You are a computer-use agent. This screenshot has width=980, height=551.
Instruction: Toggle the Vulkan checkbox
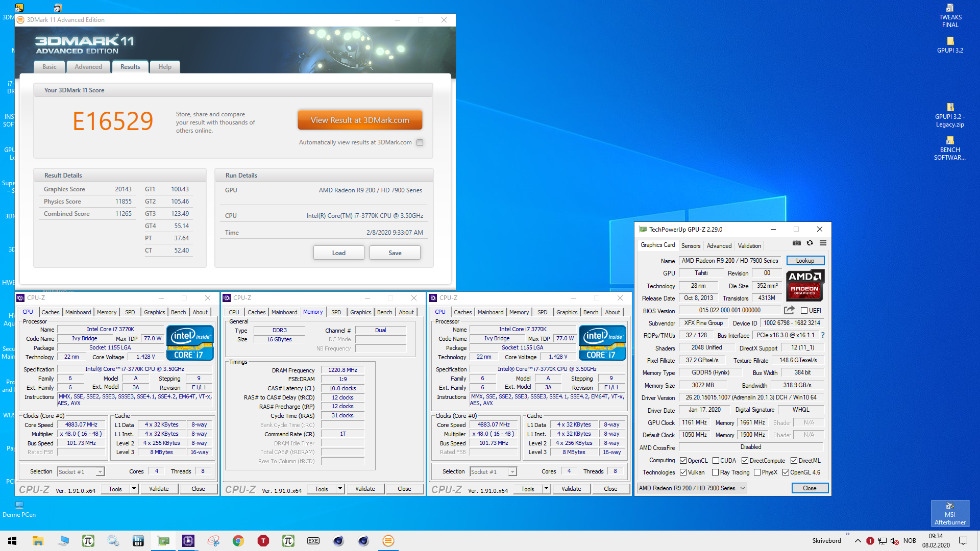[x=683, y=472]
